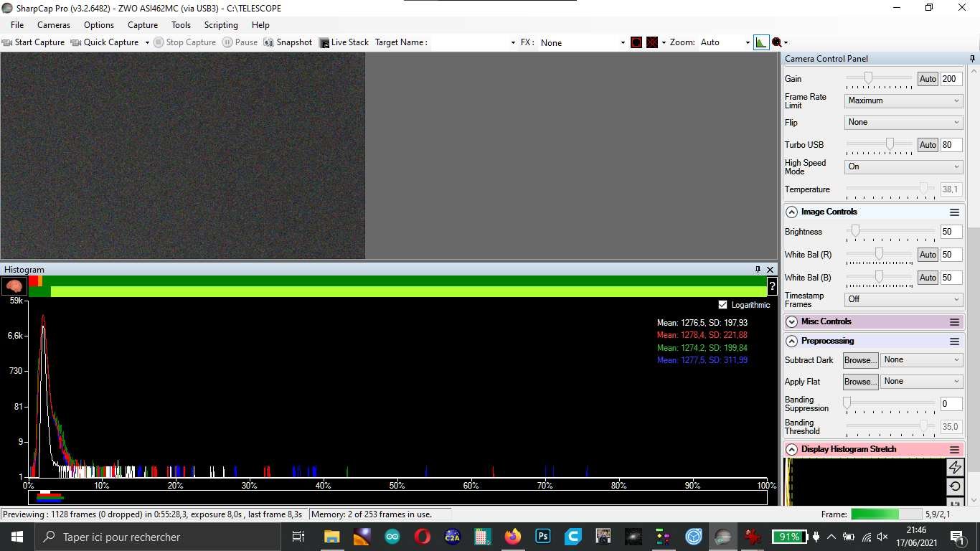This screenshot has width=980, height=551.
Task: Click the lightning auto-stretch icon
Action: (x=955, y=467)
